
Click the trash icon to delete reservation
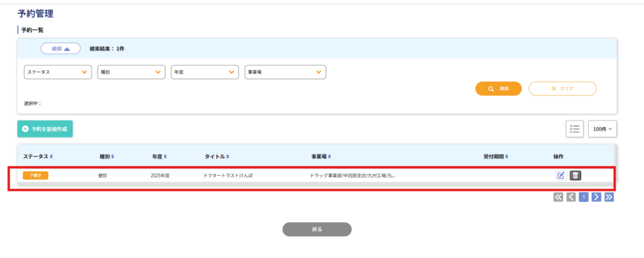coord(575,176)
